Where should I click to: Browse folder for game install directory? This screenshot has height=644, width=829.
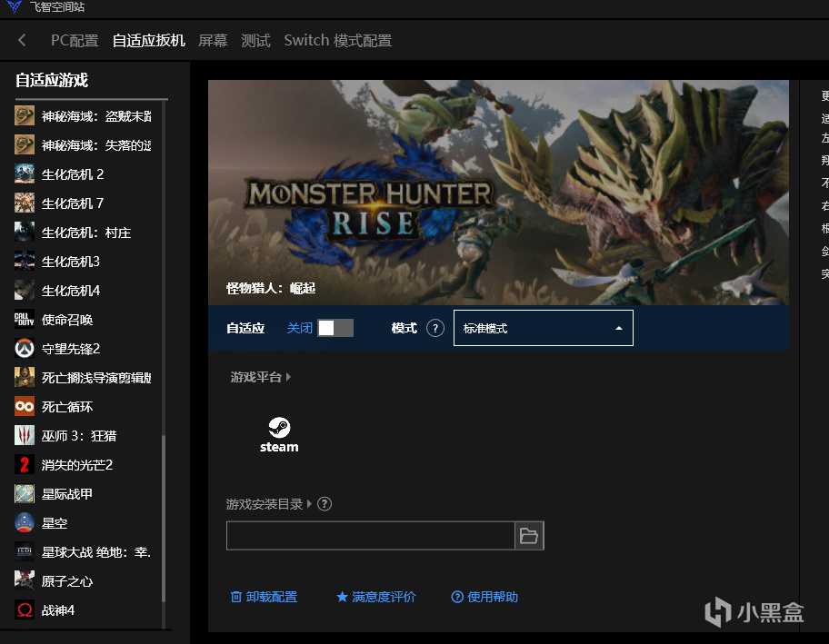click(529, 536)
